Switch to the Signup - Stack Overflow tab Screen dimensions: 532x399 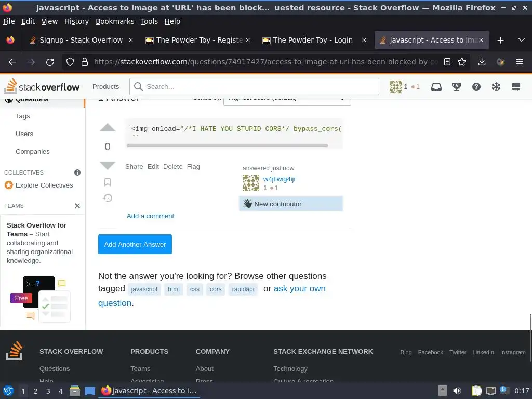click(x=81, y=41)
